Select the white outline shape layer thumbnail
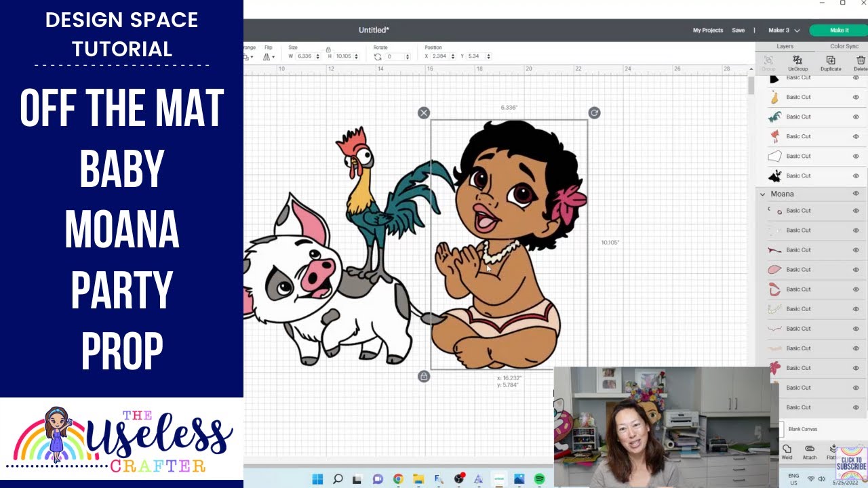The width and height of the screenshot is (868, 488). (x=774, y=156)
